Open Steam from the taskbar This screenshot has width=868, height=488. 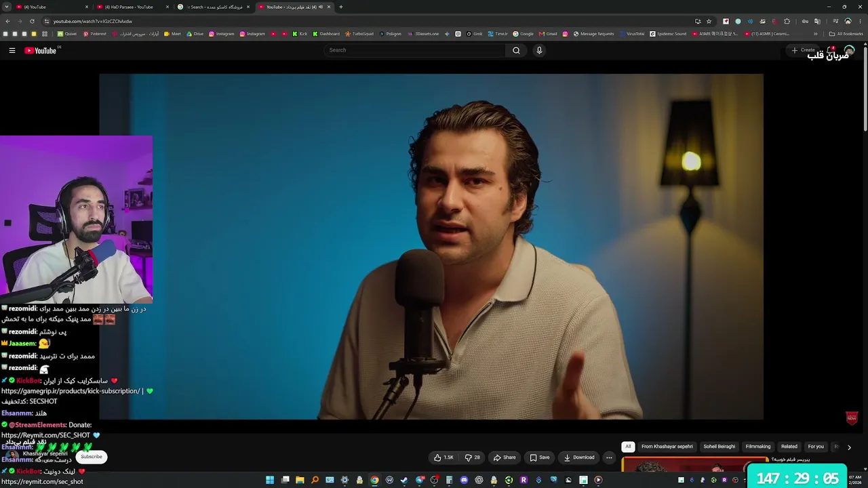pyautogui.click(x=404, y=480)
